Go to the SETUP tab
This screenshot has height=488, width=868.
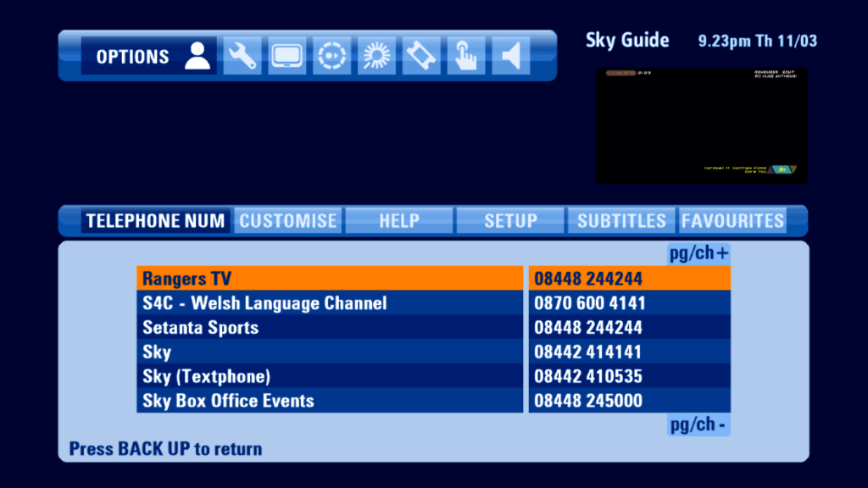(510, 221)
